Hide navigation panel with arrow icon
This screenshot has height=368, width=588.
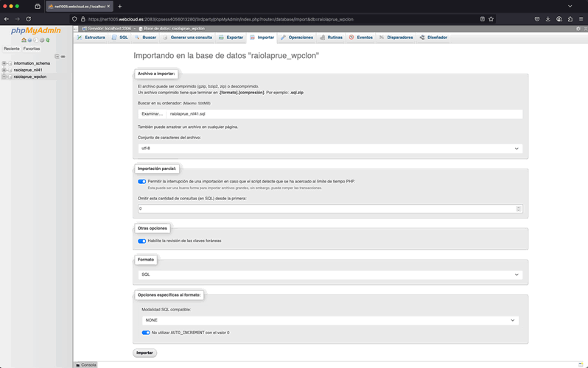75,29
